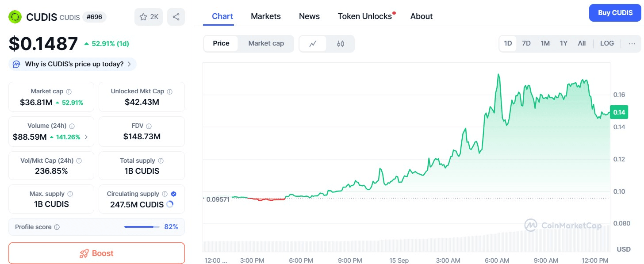Click the share icon button

(x=176, y=17)
